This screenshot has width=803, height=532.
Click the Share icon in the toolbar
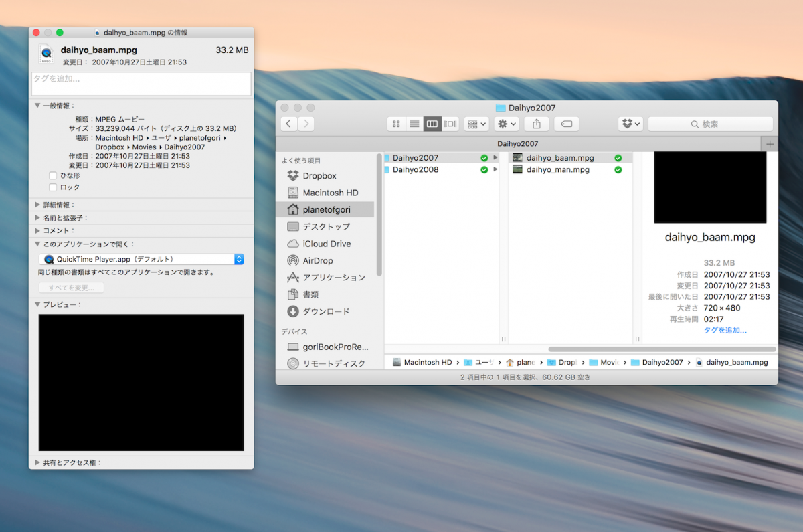tap(536, 124)
